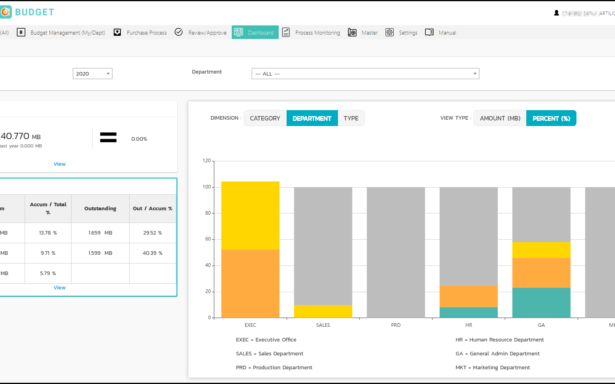
Task: Open the Manual menu item
Action: [447, 33]
